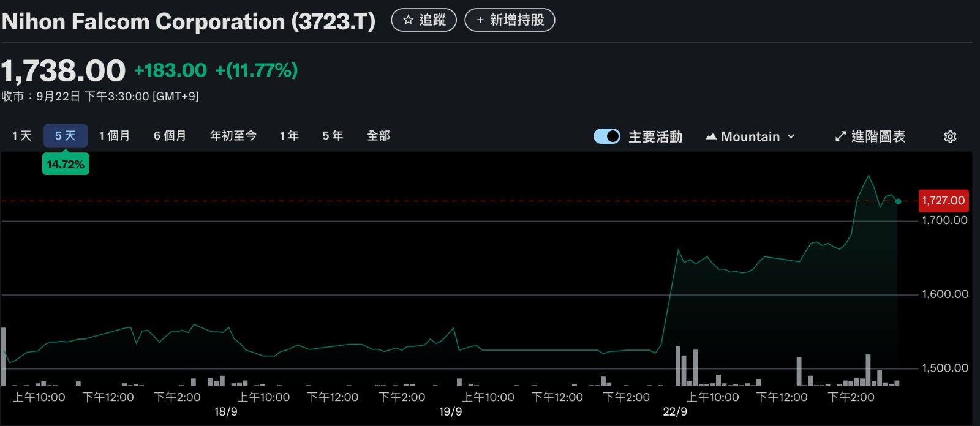Click the 1,738.00 closing price
Image resolution: width=980 pixels, height=426 pixels.
pos(63,70)
